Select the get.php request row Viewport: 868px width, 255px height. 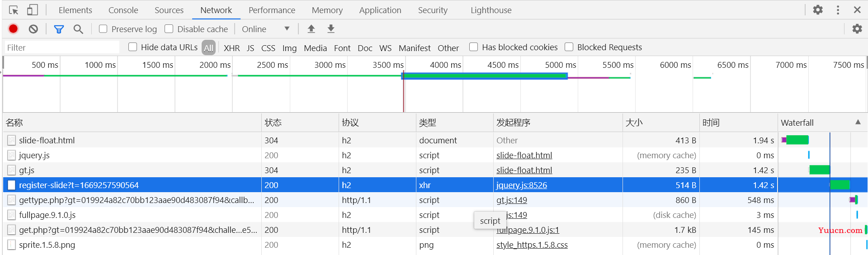click(x=435, y=230)
